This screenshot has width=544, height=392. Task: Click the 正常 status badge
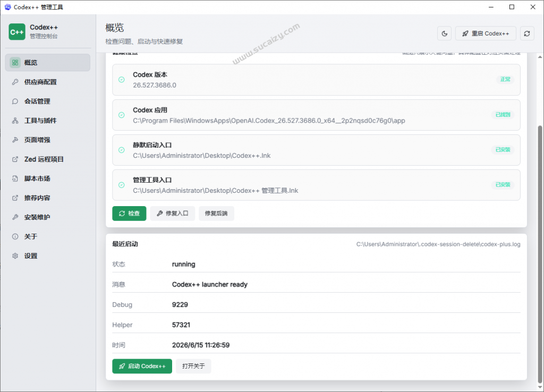pos(505,80)
